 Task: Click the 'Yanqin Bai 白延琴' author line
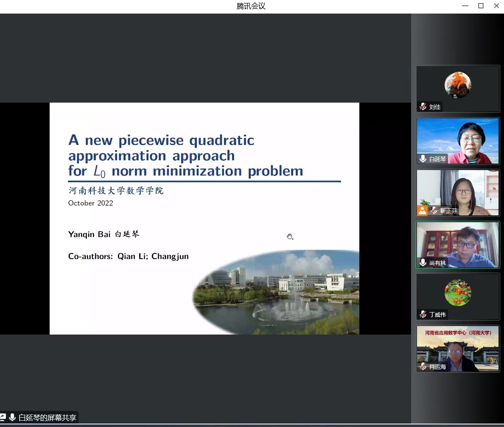(x=104, y=234)
